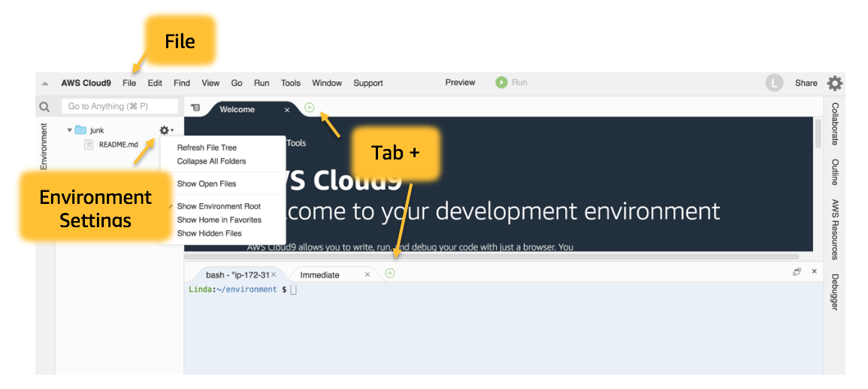The width and height of the screenshot is (868, 389).
Task: Open the Debugger side panel
Action: pyautogui.click(x=835, y=292)
